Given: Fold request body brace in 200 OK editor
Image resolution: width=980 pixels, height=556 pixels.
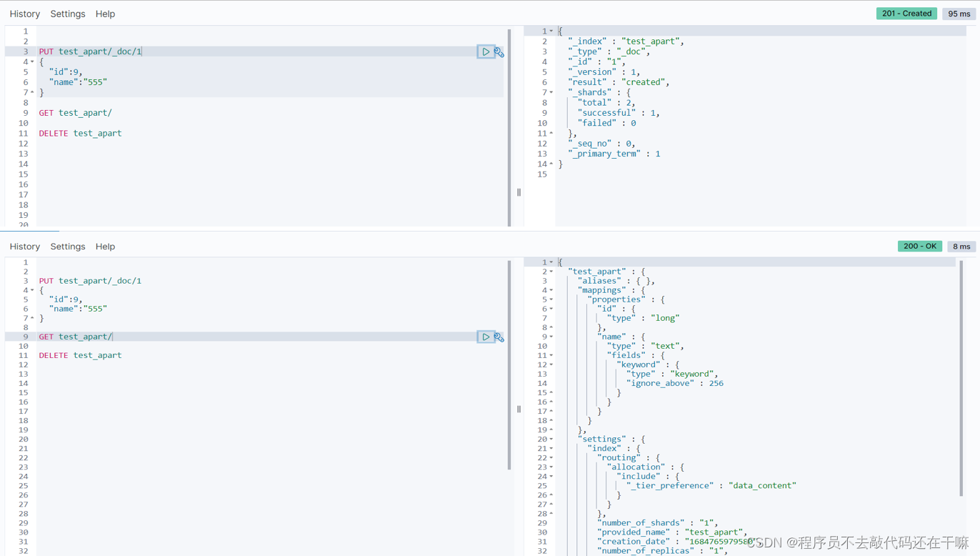Looking at the screenshot, I should pyautogui.click(x=32, y=290).
